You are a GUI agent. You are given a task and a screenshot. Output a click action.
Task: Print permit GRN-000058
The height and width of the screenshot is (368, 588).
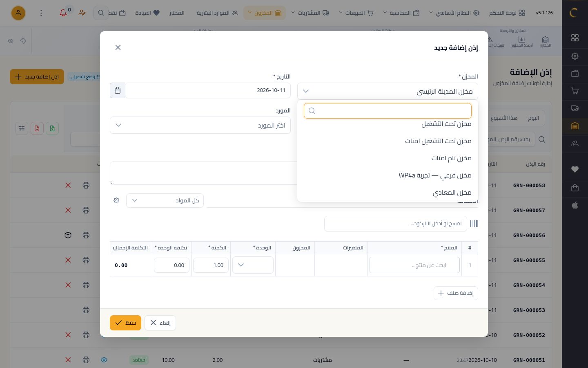[x=86, y=185]
